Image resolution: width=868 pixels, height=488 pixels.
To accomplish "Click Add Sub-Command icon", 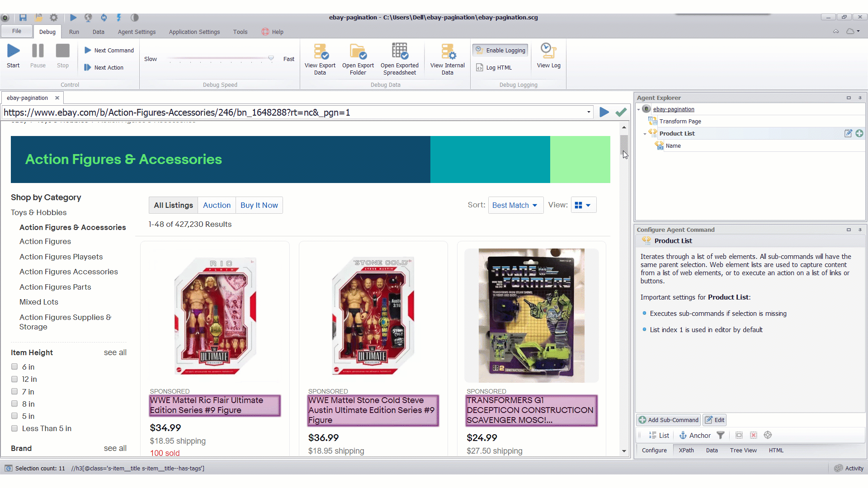I will (x=643, y=420).
